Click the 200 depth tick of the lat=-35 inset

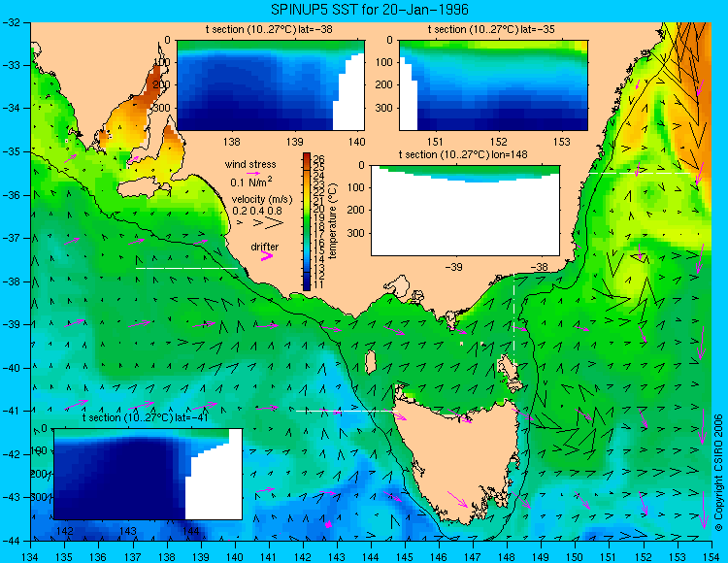click(385, 85)
